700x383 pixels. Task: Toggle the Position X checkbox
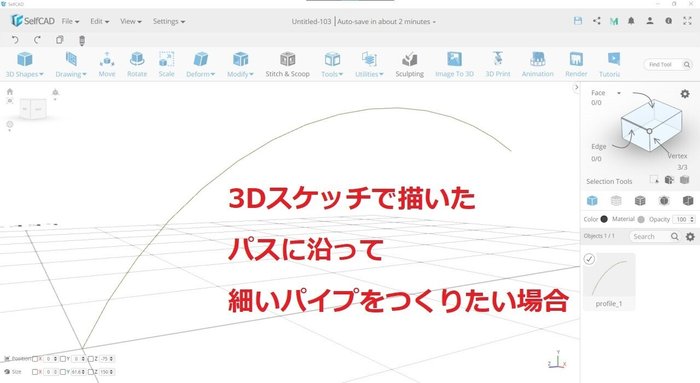coord(35,359)
